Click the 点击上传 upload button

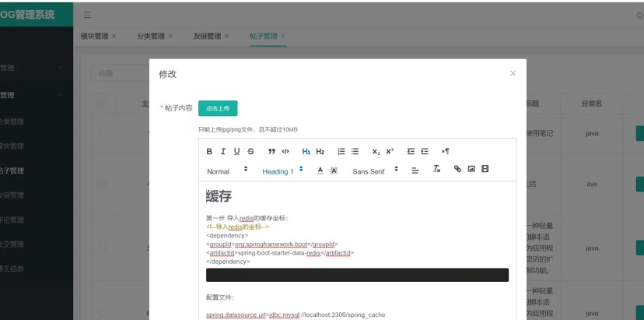coord(218,108)
